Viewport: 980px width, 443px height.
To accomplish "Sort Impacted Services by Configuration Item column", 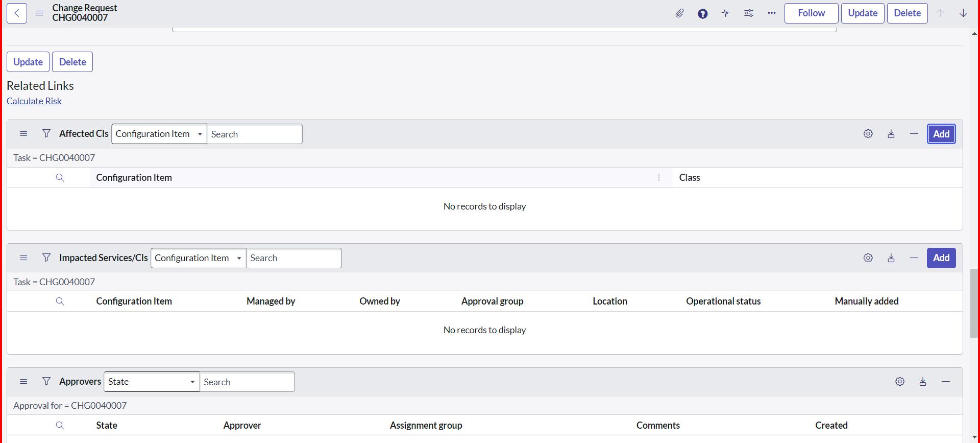I will click(134, 301).
